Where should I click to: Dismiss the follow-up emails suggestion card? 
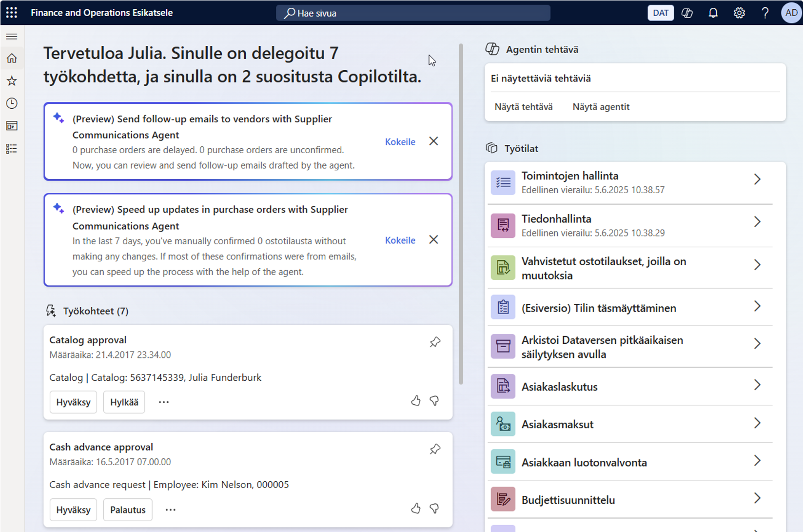[433, 141]
